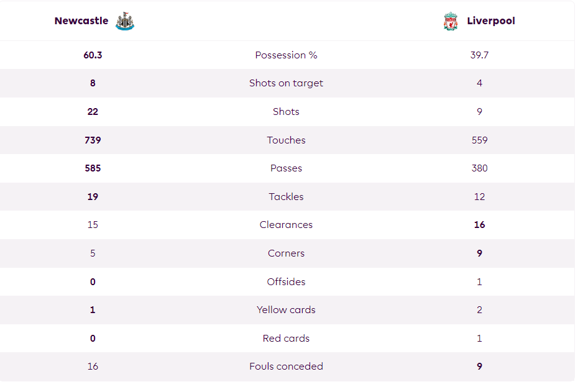Viewport: 583px width, 392px height.
Task: Click Newcastle's 60.3 possession value
Action: pyautogui.click(x=93, y=55)
